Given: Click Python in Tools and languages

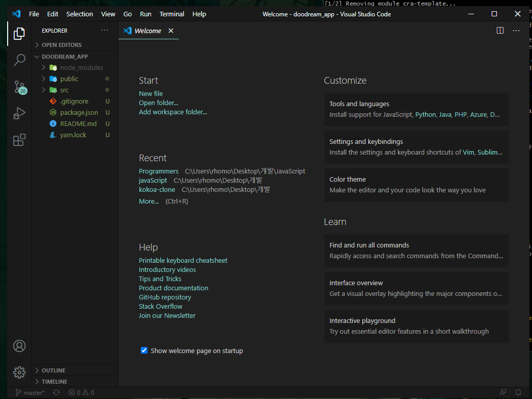Looking at the screenshot, I should [x=425, y=115].
